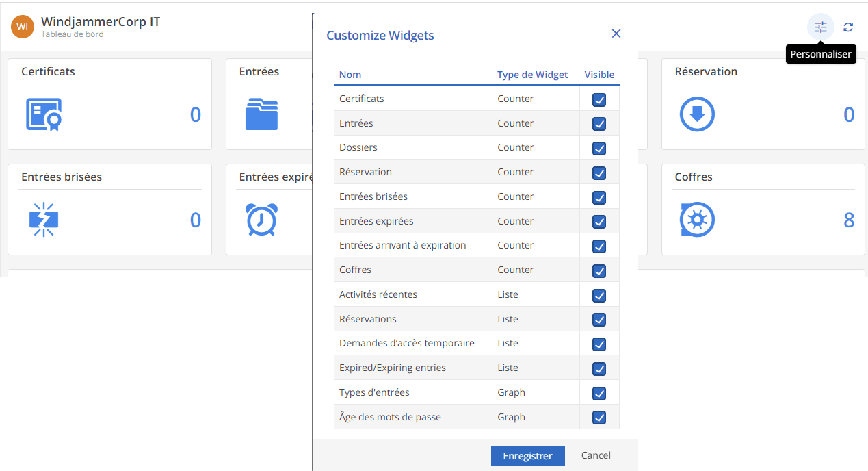
Task: Toggle visibility for Dossiers widget
Action: tap(599, 148)
